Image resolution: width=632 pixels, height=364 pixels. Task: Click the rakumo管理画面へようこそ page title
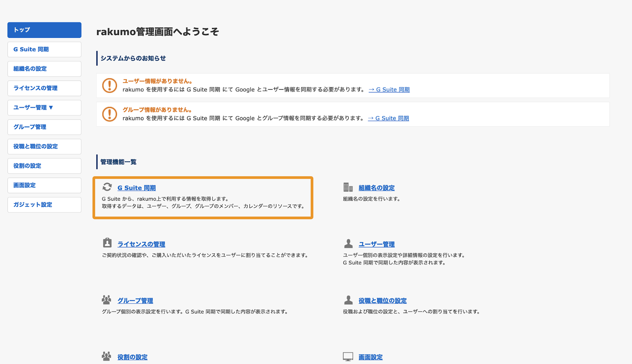(157, 32)
